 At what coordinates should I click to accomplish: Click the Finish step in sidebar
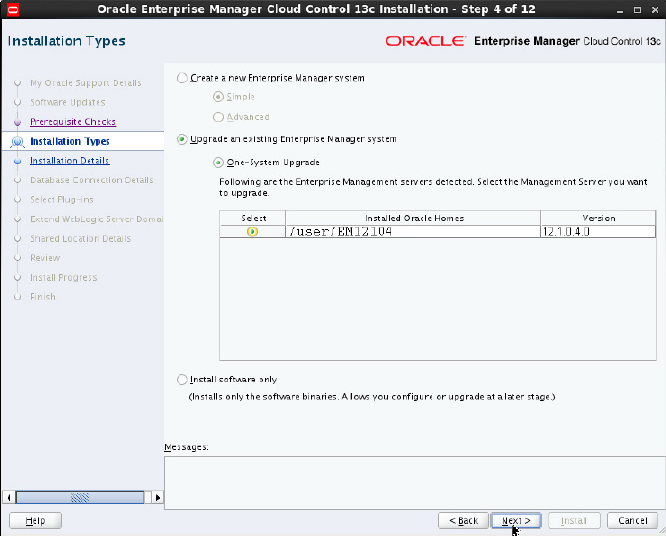click(42, 297)
